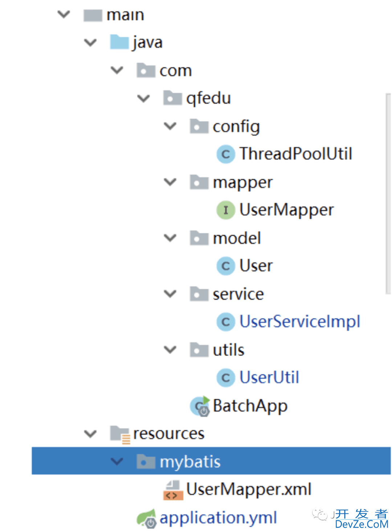
Task: Collapse the resources folder chevron
Action: pyautogui.click(x=90, y=434)
